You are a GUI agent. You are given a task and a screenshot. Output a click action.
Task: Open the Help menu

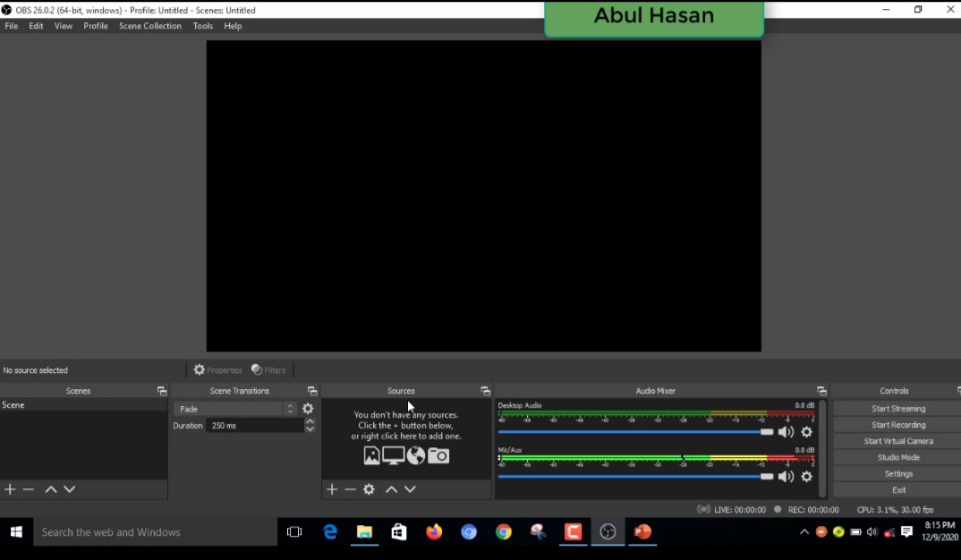click(233, 26)
